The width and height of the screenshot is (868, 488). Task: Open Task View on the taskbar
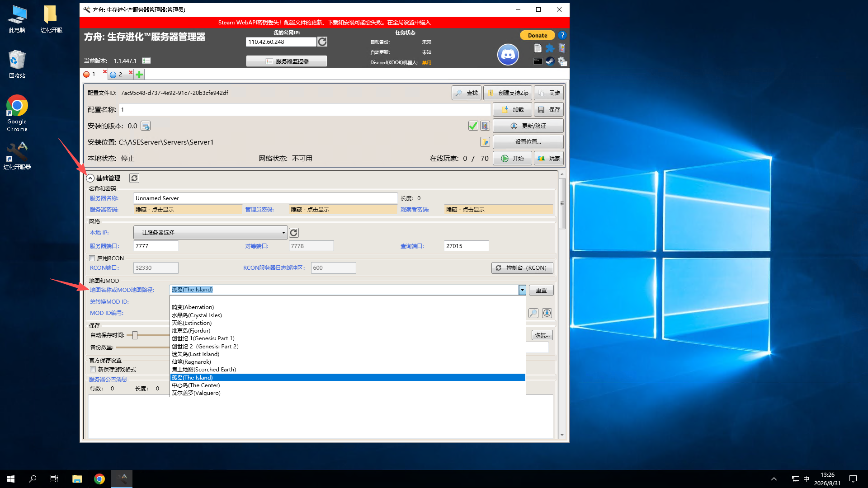point(54,479)
